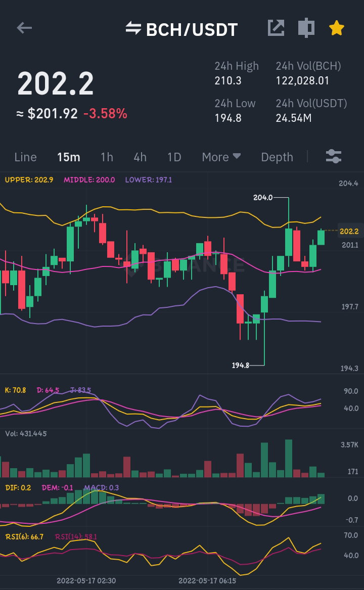Go back using the arrow icon
The width and height of the screenshot is (364, 590).
click(x=24, y=28)
